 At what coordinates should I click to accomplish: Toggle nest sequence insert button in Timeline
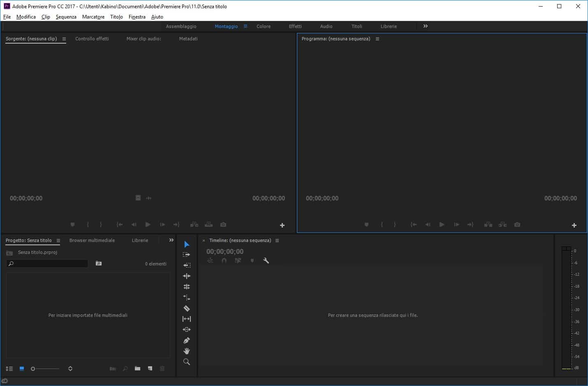click(x=210, y=260)
